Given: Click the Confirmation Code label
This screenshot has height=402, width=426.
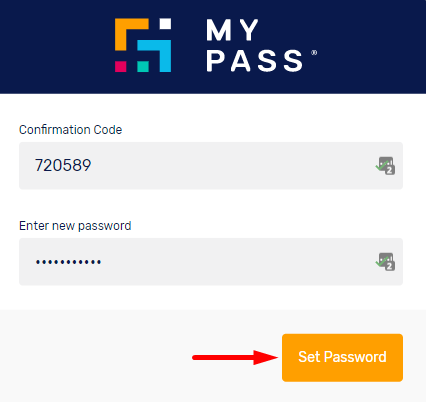Looking at the screenshot, I should click(x=70, y=130).
